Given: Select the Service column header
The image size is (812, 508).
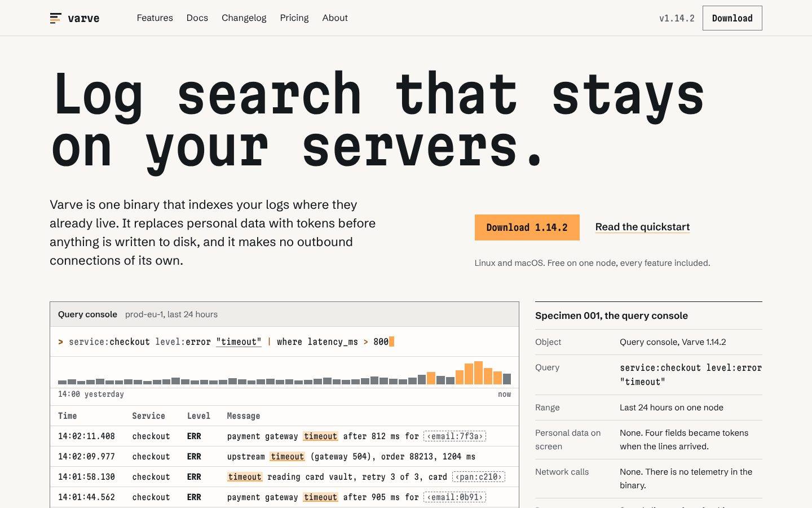Looking at the screenshot, I should click(148, 416).
